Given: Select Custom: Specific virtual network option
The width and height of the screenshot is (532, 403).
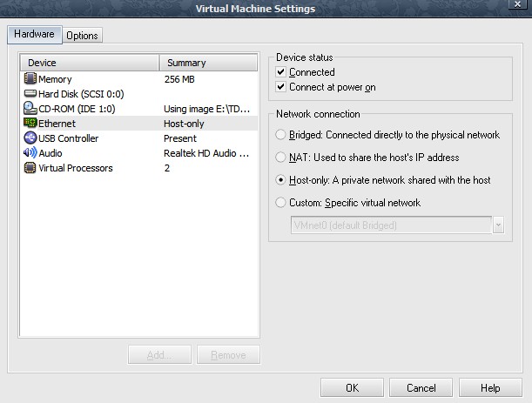Looking at the screenshot, I should pos(280,203).
